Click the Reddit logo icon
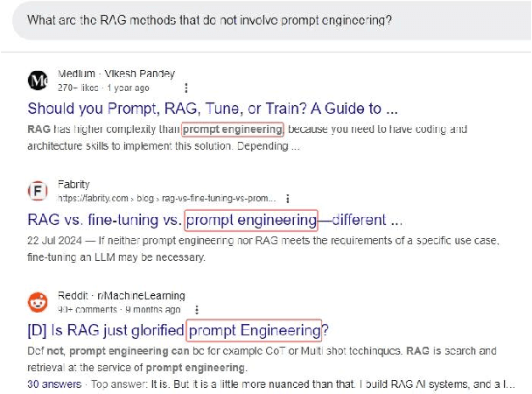 [x=38, y=303]
